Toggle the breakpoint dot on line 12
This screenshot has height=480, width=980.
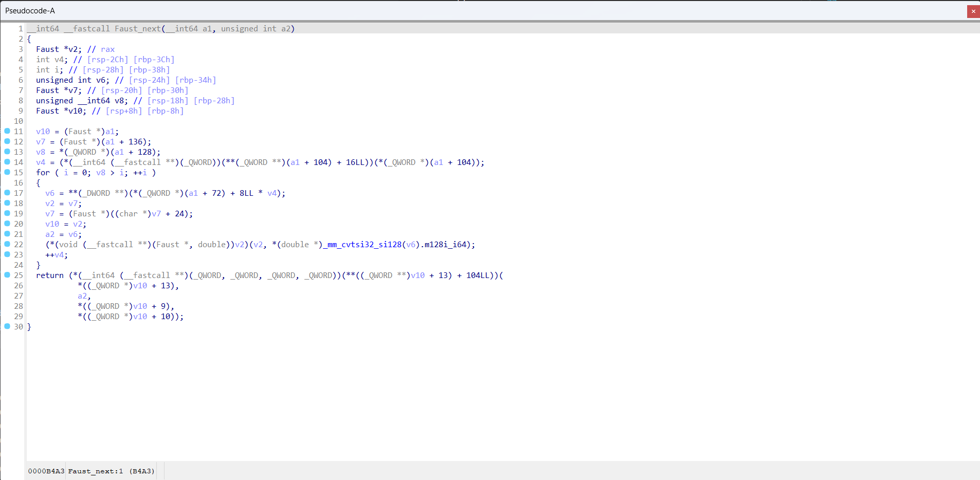[x=7, y=141]
